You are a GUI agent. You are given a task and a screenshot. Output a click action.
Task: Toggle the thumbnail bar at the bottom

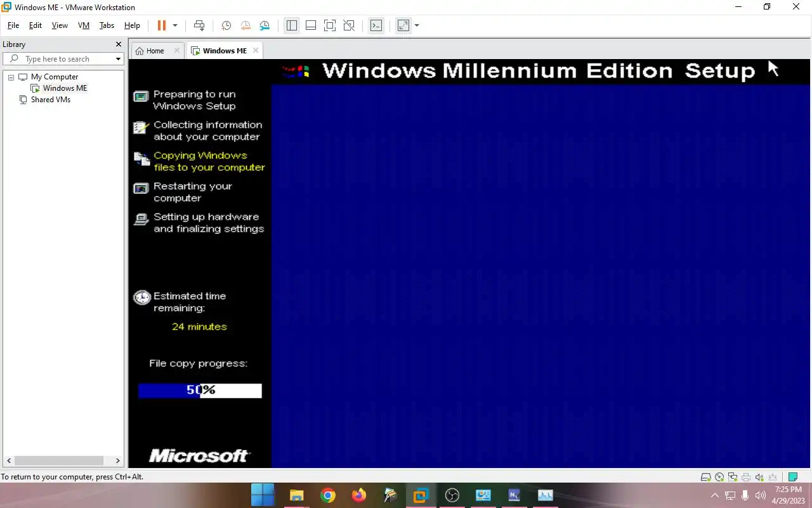point(311,25)
